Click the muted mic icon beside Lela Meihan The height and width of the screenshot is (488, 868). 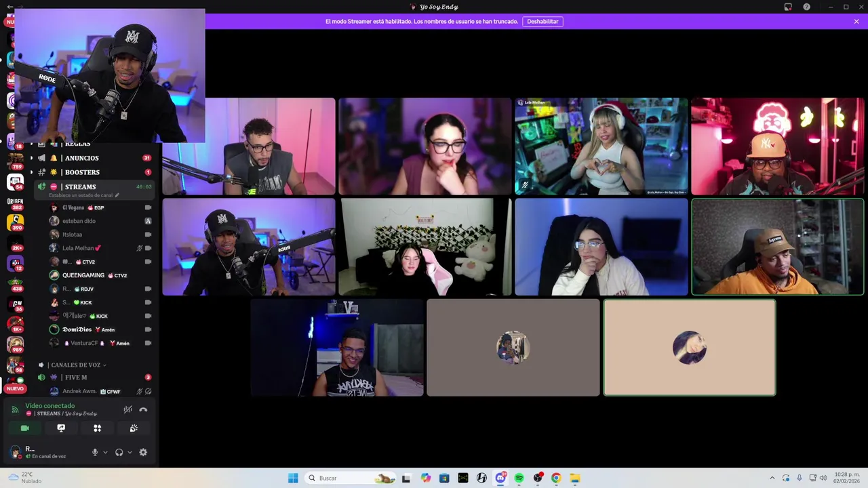coord(139,248)
